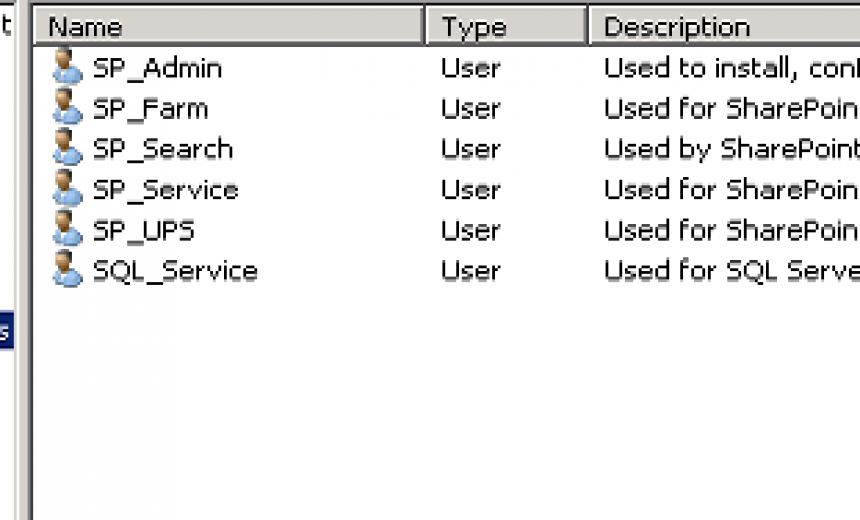Click the SP_UPS account name

(x=144, y=230)
